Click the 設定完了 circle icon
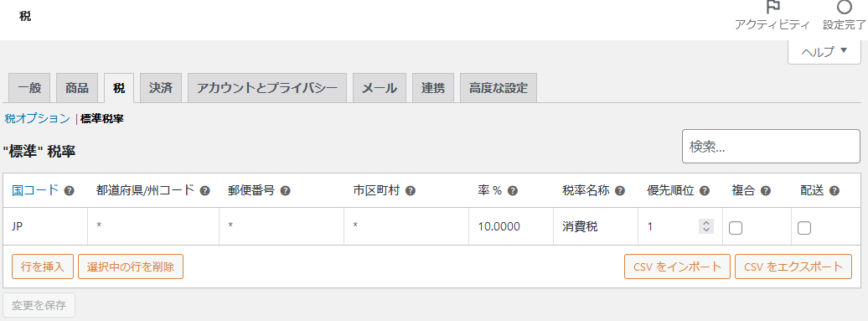The height and width of the screenshot is (321, 868). click(845, 7)
